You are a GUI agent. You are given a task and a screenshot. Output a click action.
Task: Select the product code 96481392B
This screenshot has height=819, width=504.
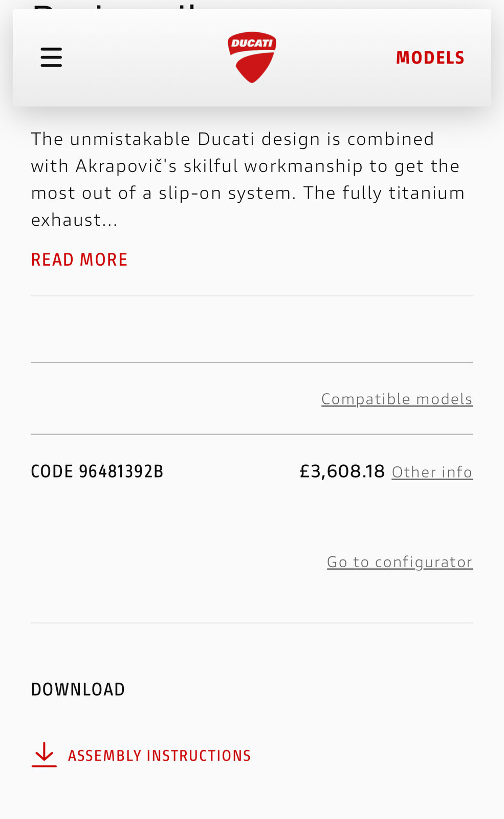click(121, 471)
